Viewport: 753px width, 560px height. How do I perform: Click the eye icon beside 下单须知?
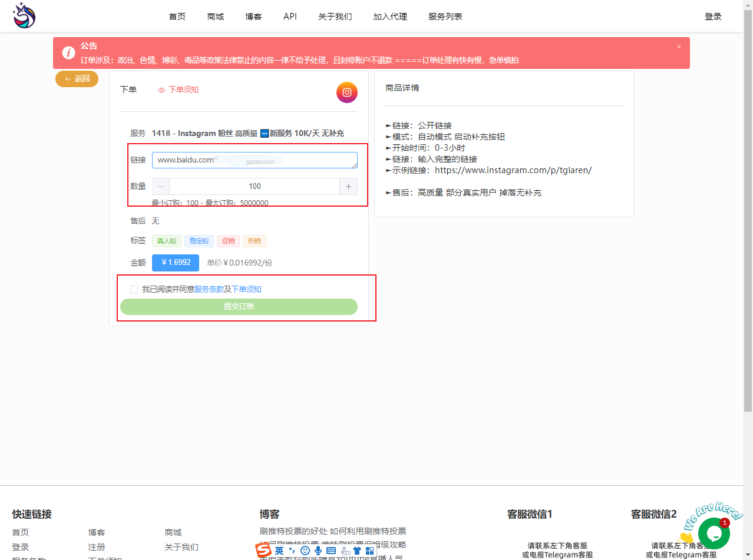point(161,90)
